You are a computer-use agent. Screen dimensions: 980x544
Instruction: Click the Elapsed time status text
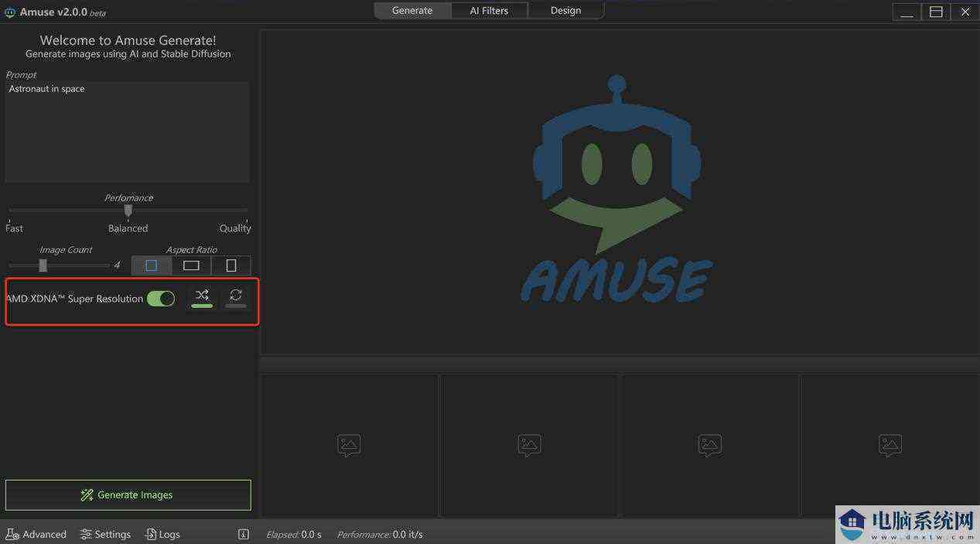click(294, 535)
